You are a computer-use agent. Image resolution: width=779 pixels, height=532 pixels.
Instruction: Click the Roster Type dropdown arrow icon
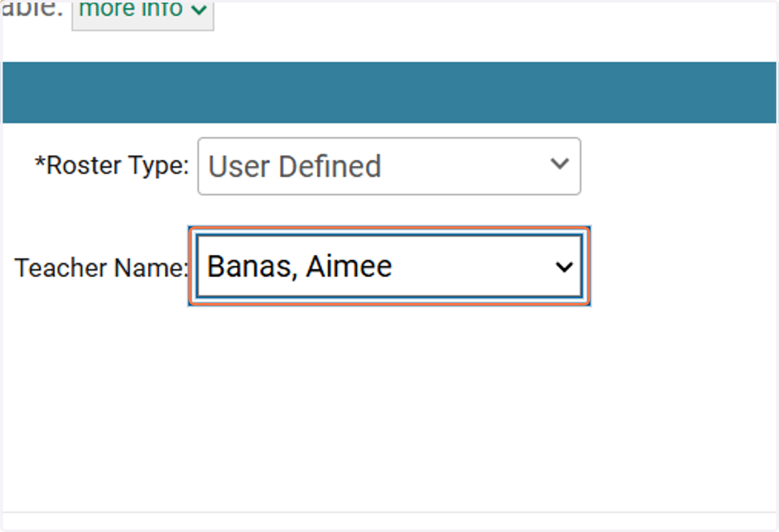pos(559,163)
